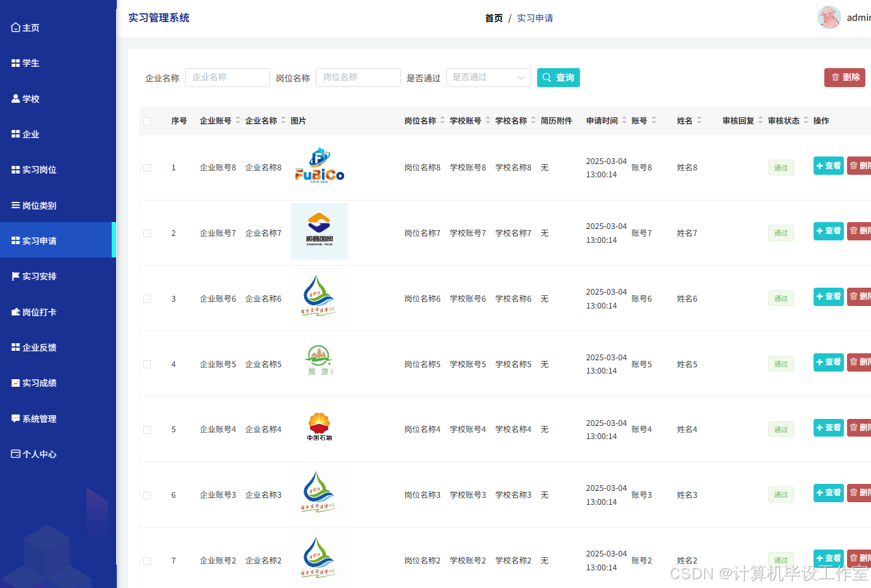Focus the 岗位名称 search field
Image resolution: width=871 pixels, height=588 pixels.
pyautogui.click(x=358, y=78)
